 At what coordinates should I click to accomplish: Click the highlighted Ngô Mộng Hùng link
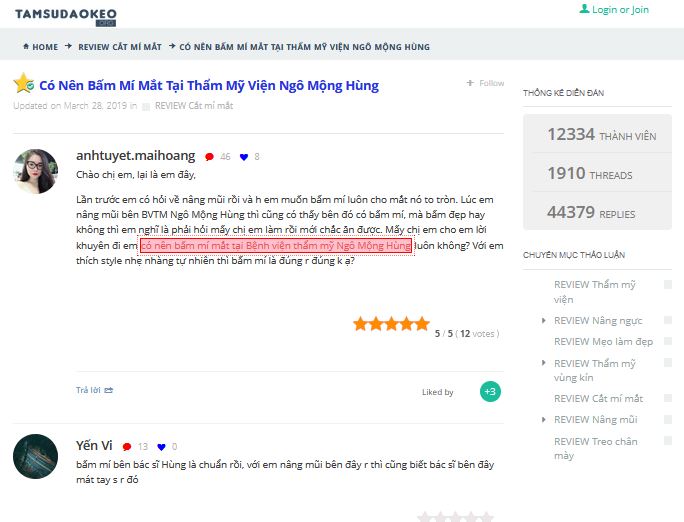pyautogui.click(x=276, y=246)
